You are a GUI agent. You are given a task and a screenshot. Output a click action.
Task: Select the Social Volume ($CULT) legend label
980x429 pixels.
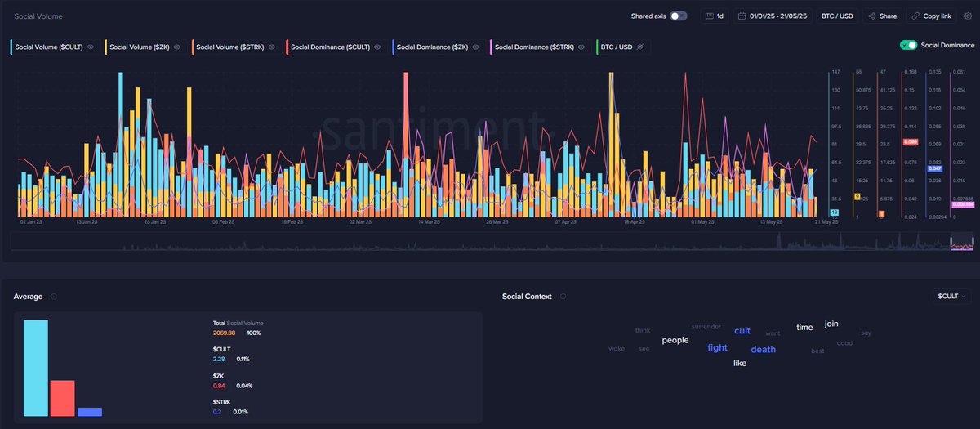[x=48, y=47]
